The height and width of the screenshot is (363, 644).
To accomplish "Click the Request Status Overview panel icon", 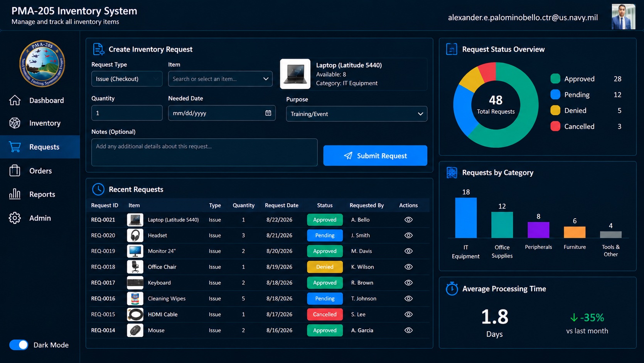I will click(452, 49).
